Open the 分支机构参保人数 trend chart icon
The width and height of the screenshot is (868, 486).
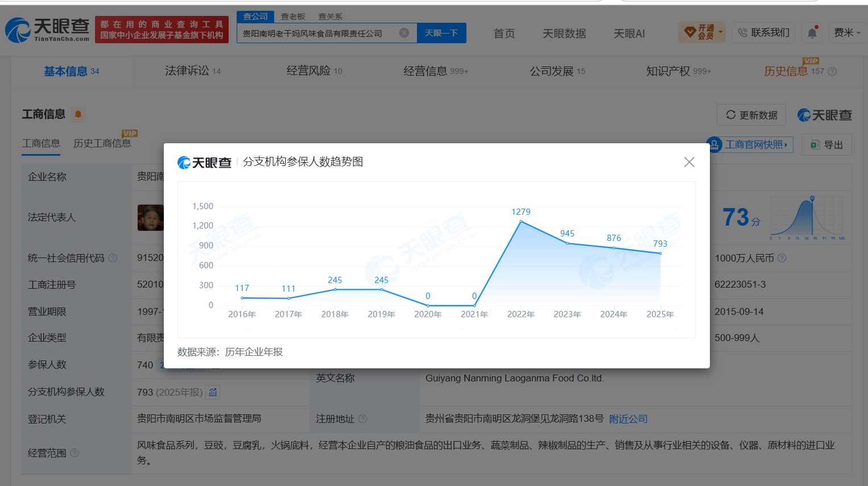point(213,392)
